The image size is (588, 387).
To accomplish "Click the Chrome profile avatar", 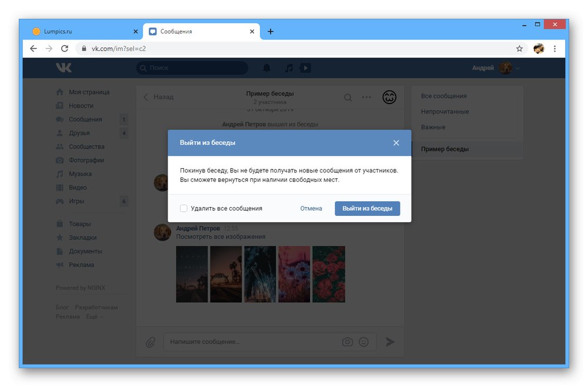I will coord(539,48).
